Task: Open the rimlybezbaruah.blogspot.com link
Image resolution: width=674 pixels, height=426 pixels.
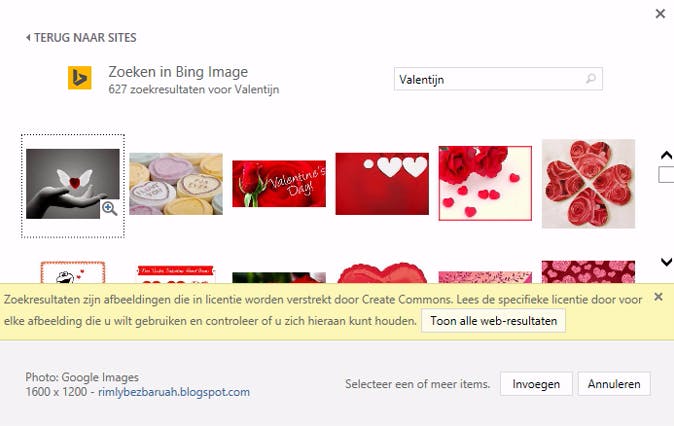Action: 174,392
